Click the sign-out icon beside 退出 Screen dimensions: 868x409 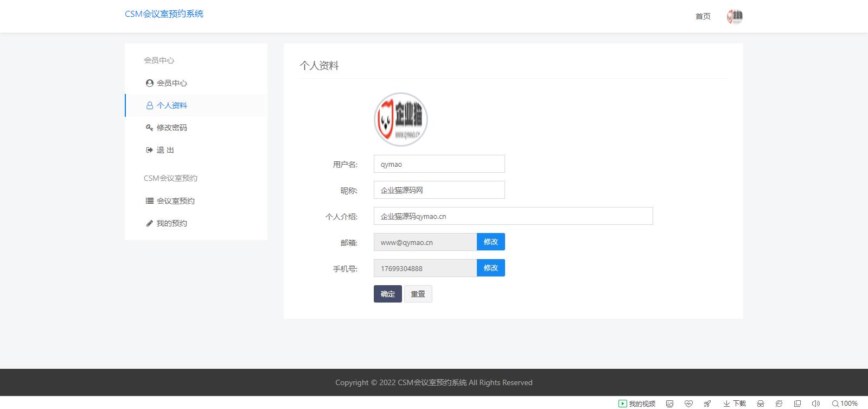click(150, 150)
